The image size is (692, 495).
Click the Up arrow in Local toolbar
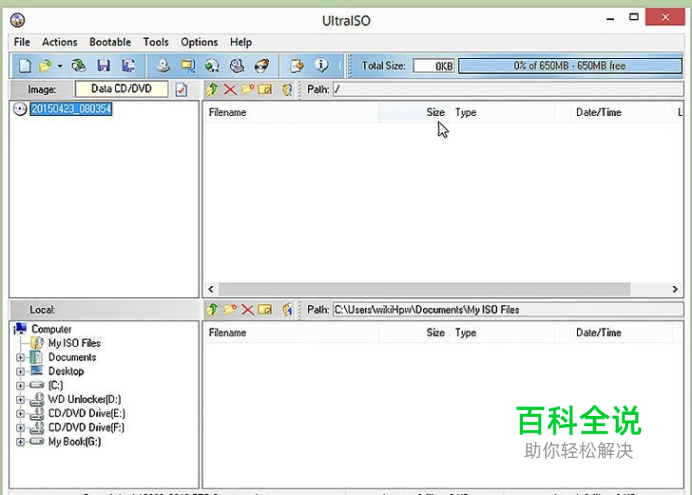point(212,309)
